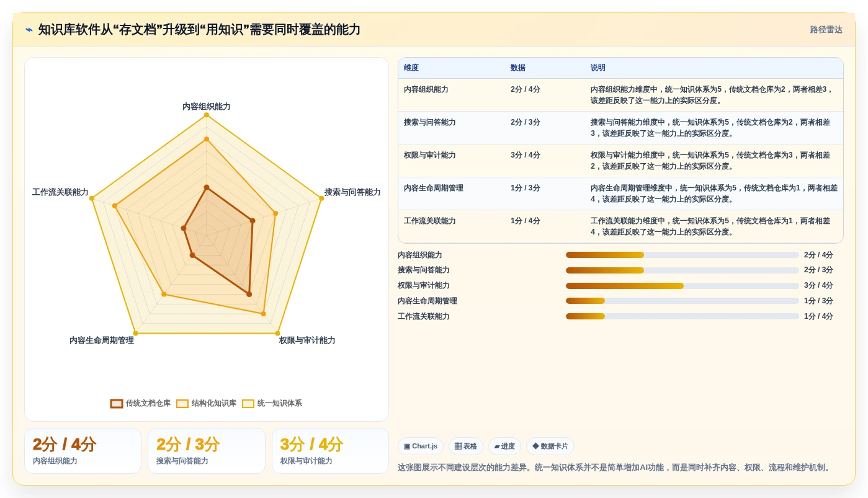
Task: Click the 权限与审计能力 radar axis label
Action: 307,340
